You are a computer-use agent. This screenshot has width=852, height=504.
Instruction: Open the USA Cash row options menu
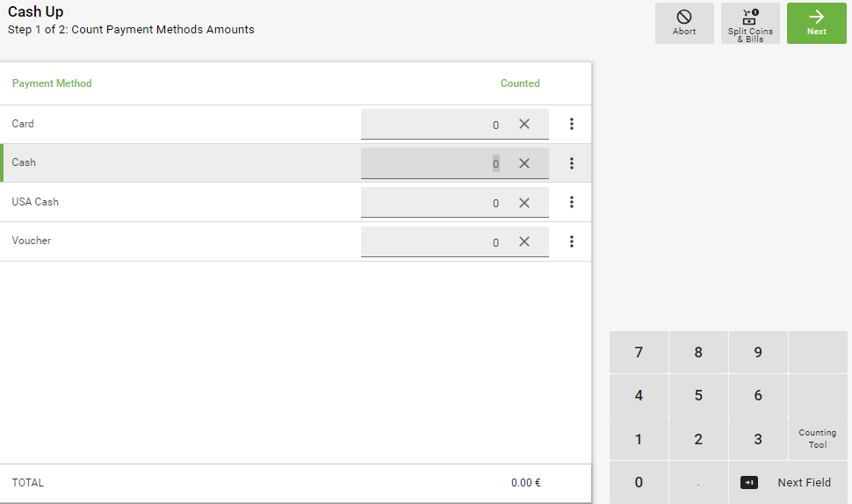click(x=572, y=202)
